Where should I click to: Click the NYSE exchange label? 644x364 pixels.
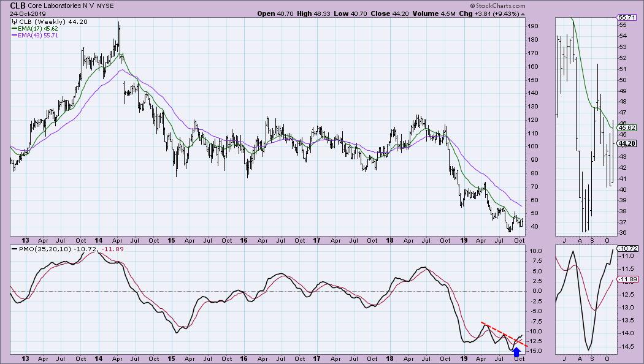pos(105,6)
